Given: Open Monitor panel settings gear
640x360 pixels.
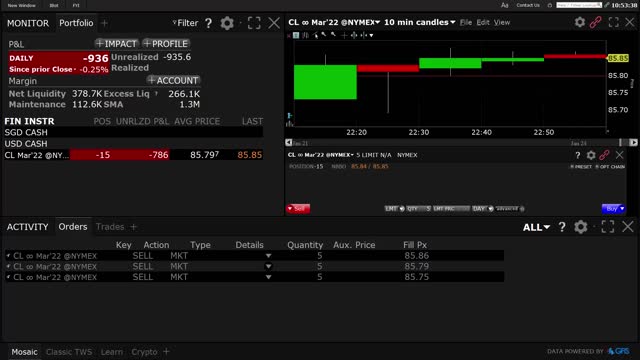Looking at the screenshot, I should pos(227,23).
